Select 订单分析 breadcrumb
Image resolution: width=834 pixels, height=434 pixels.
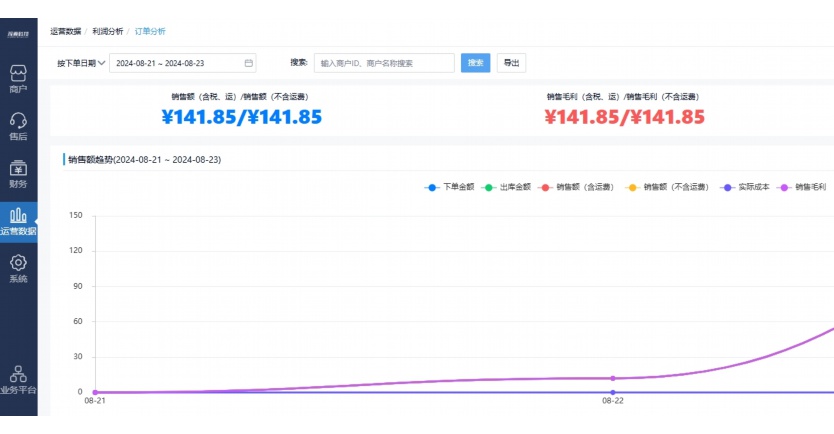coord(150,31)
